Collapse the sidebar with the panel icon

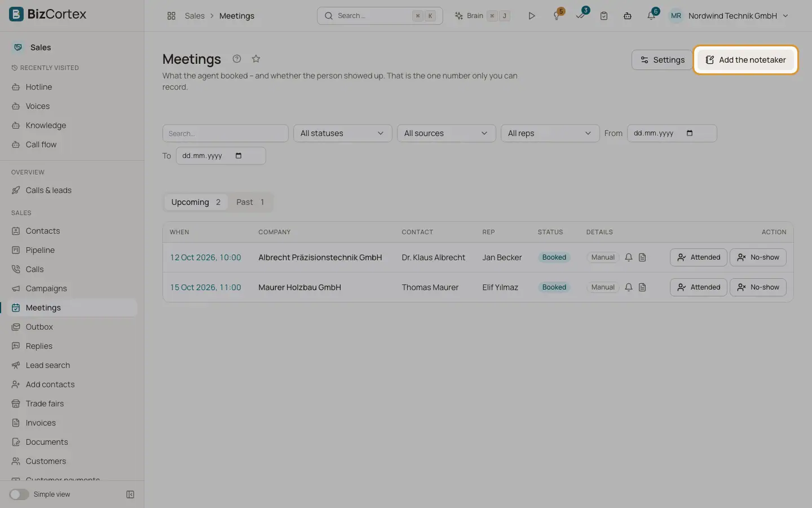pos(130,494)
